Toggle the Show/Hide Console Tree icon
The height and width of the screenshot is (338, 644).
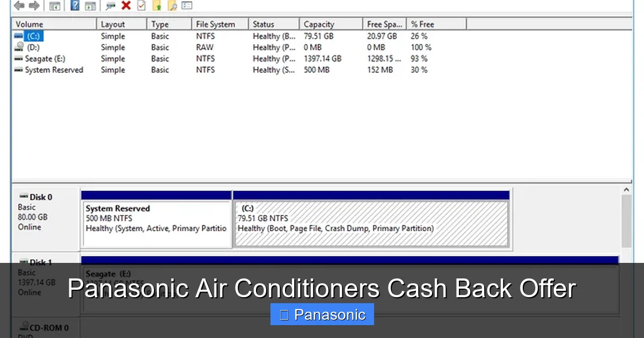pos(54,6)
